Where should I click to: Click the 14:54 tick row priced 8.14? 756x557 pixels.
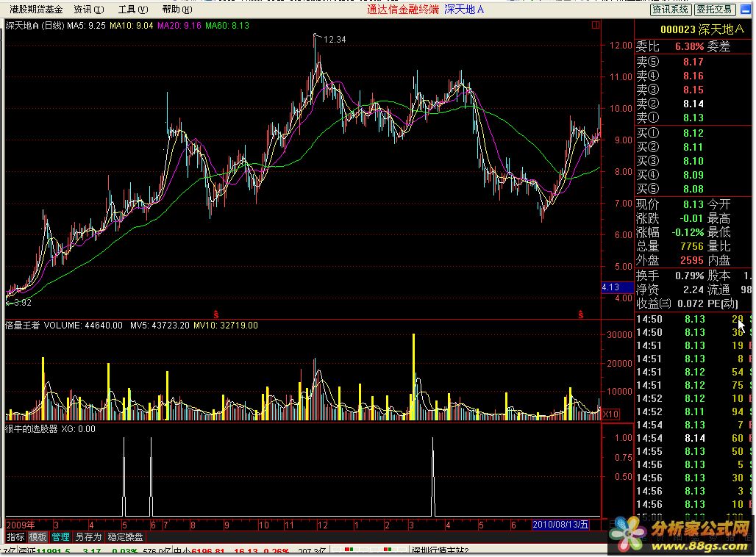pos(693,438)
